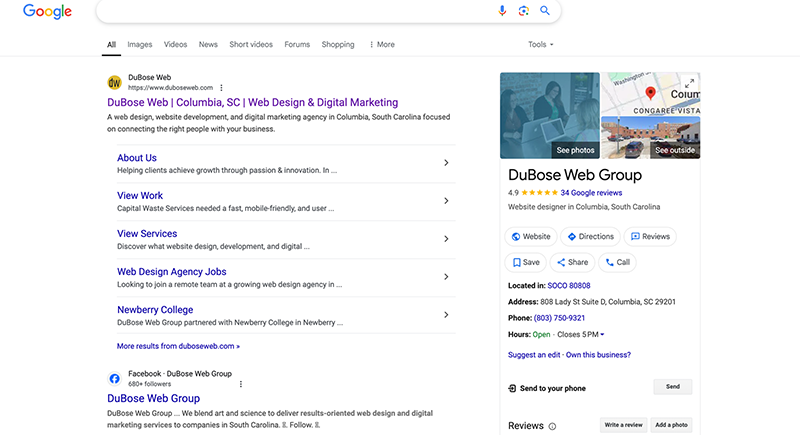Screen dimensions: 800x435
Task: Click the https://www.duboseweb.com URL text
Action: pyautogui.click(x=170, y=88)
